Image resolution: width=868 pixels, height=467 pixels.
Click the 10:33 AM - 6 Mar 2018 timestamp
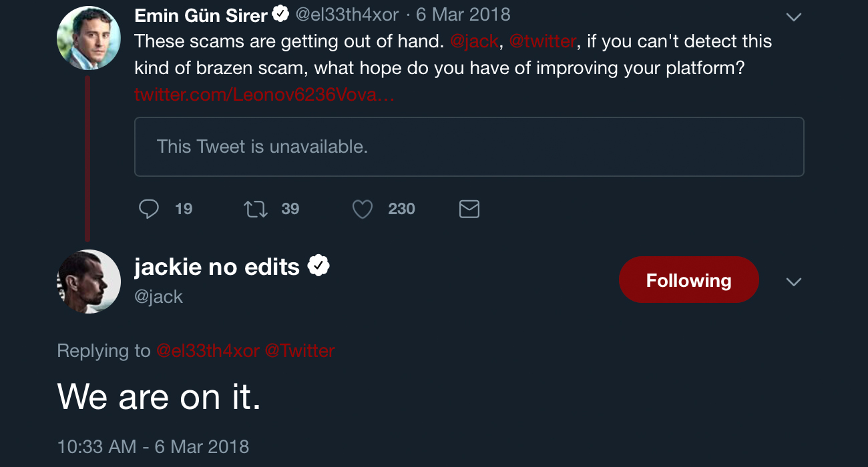pyautogui.click(x=154, y=446)
